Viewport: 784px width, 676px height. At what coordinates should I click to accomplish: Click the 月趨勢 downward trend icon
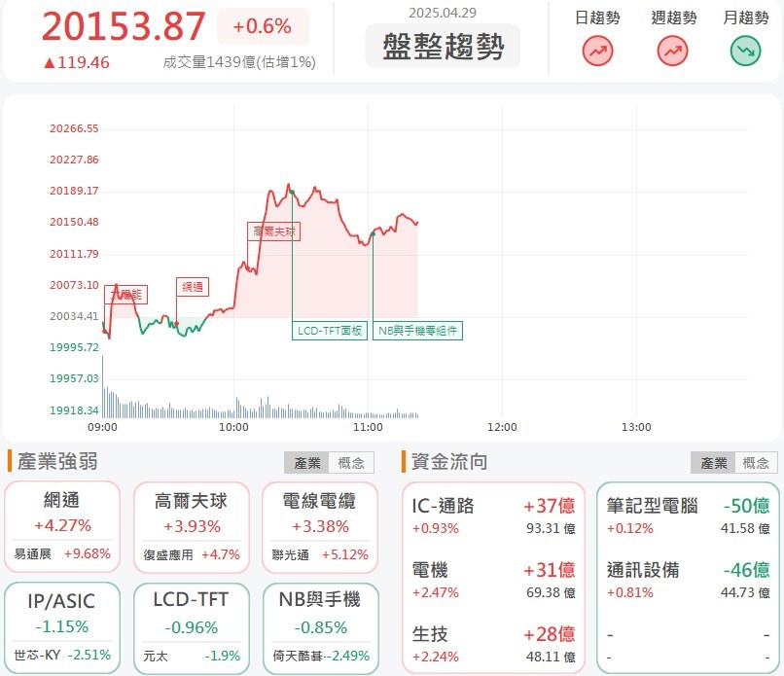(745, 51)
